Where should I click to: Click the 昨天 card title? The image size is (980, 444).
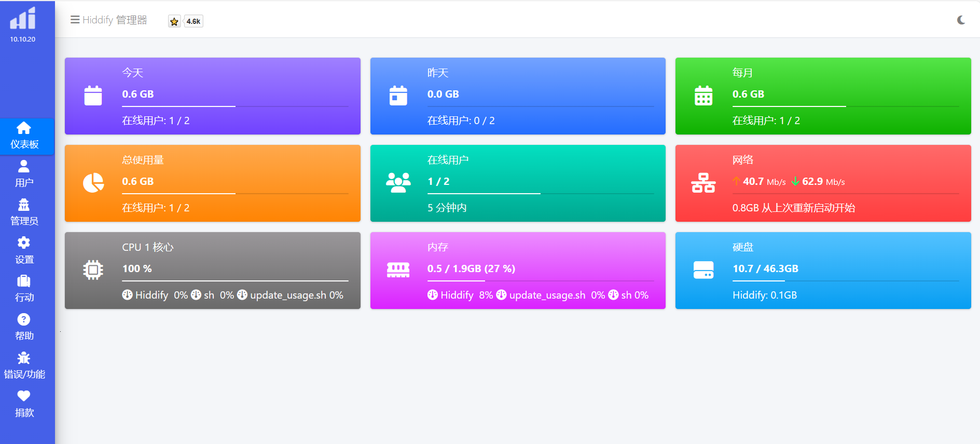coord(438,73)
